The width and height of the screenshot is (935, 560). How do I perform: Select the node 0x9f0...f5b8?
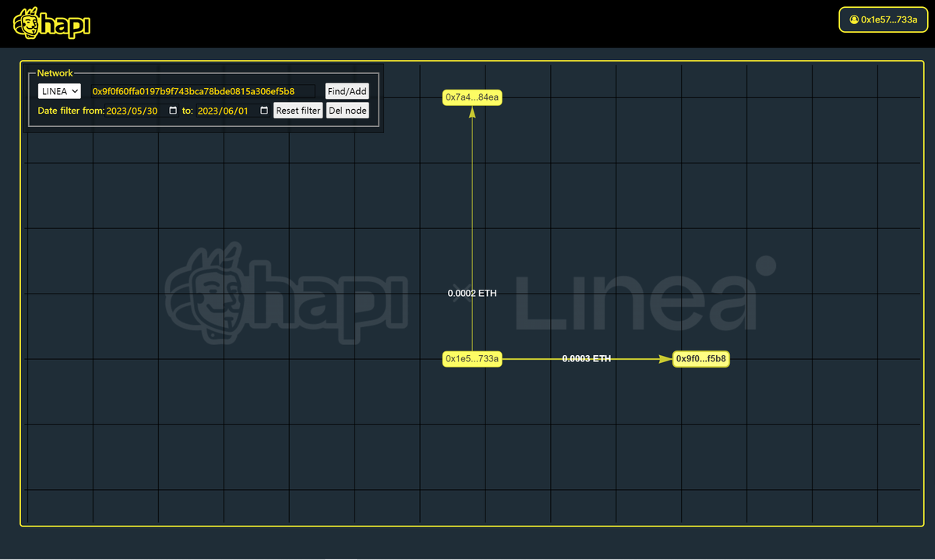point(701,359)
